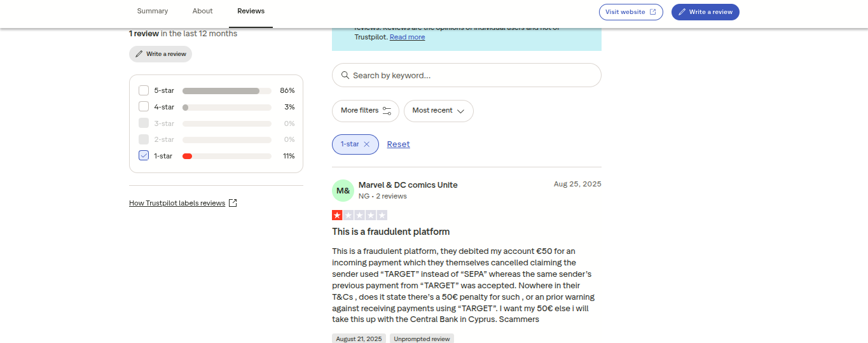Follow the Read more link
Screen dimensions: 868x343
tap(407, 37)
